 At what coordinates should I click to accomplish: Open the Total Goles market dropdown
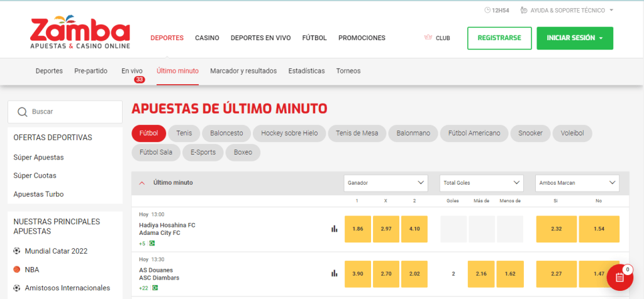(x=481, y=183)
